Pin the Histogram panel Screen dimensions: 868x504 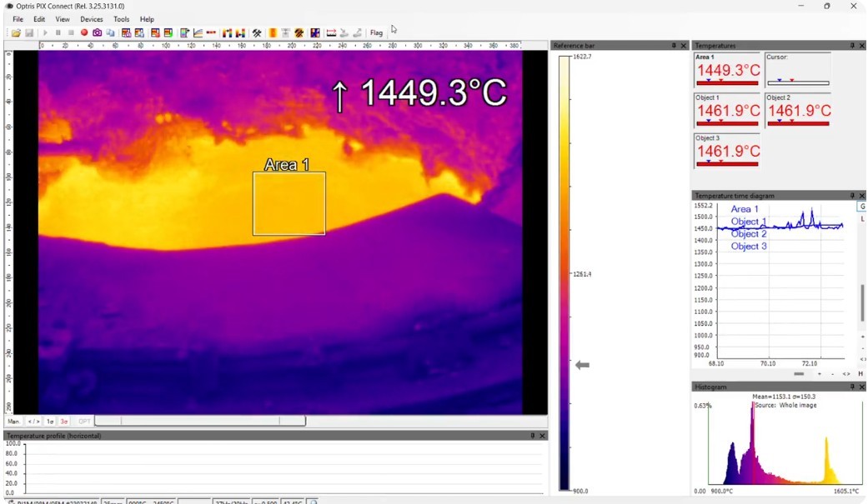click(852, 387)
